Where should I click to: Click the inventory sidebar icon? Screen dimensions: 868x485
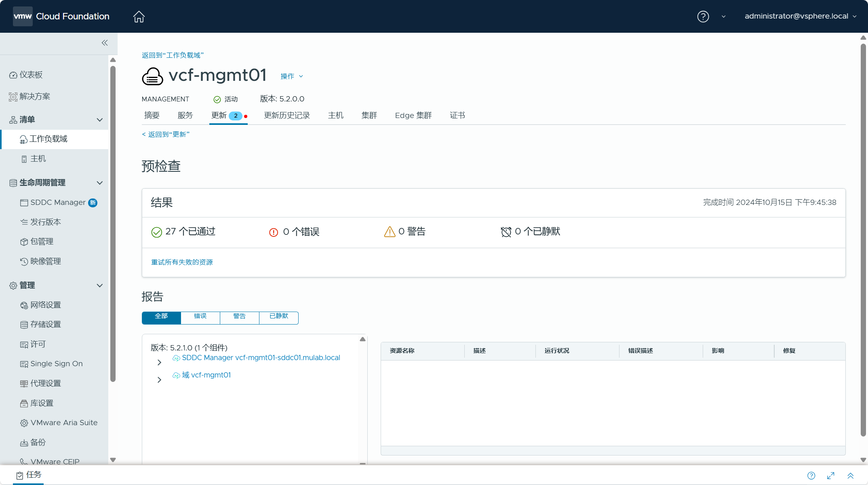coord(13,119)
